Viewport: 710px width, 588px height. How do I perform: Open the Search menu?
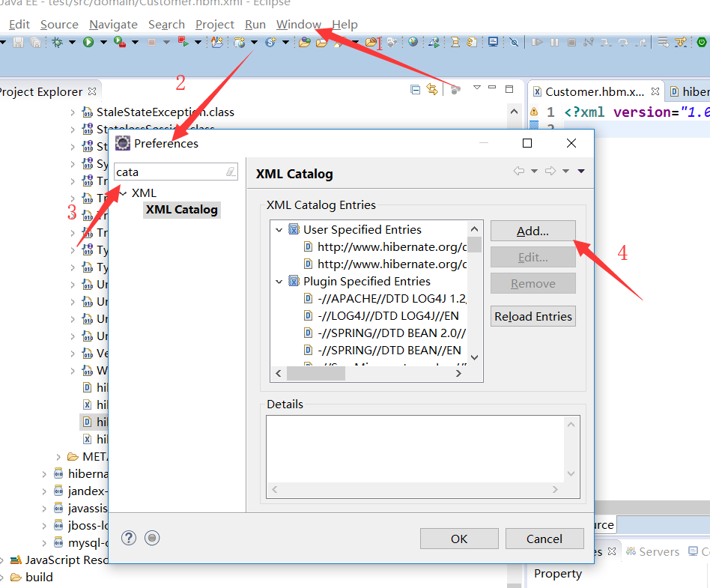click(166, 25)
